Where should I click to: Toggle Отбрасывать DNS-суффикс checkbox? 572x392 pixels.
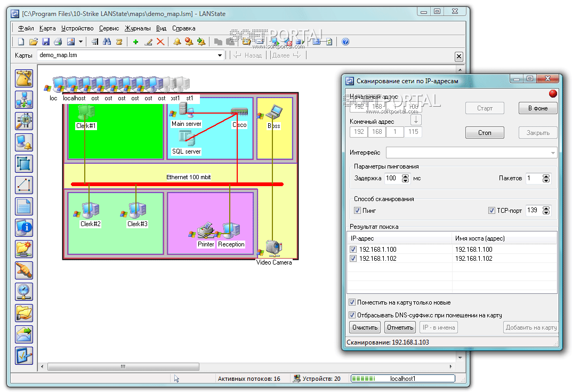tap(352, 315)
